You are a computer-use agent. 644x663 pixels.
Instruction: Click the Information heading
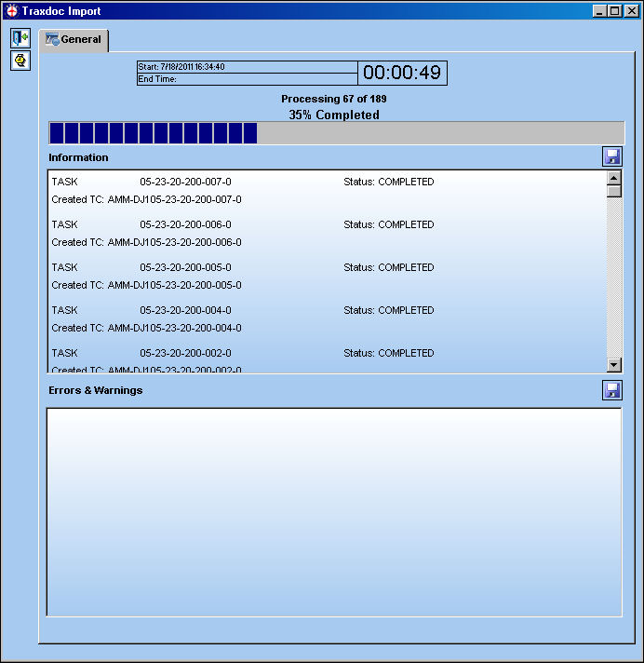(x=78, y=157)
